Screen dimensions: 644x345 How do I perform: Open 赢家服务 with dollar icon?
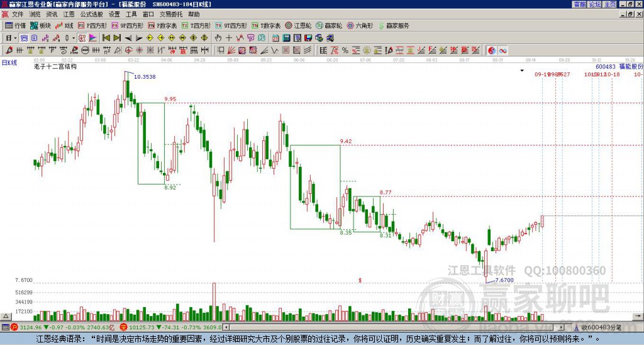pos(394,25)
